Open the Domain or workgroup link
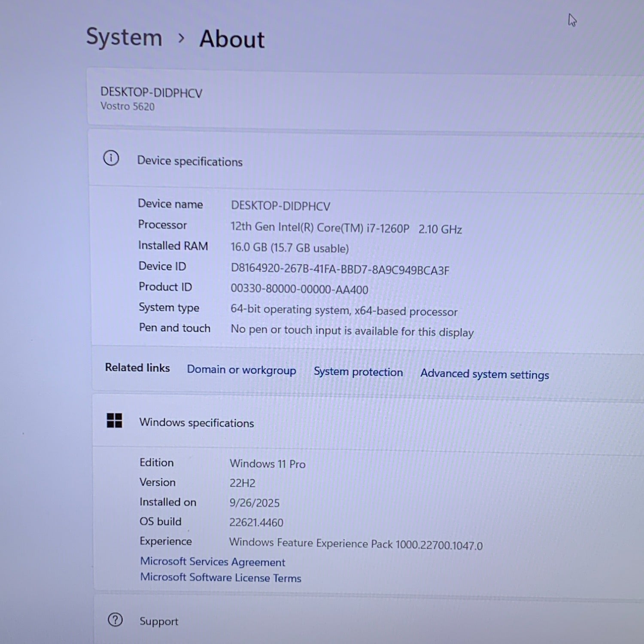The height and width of the screenshot is (644, 644). (x=241, y=370)
